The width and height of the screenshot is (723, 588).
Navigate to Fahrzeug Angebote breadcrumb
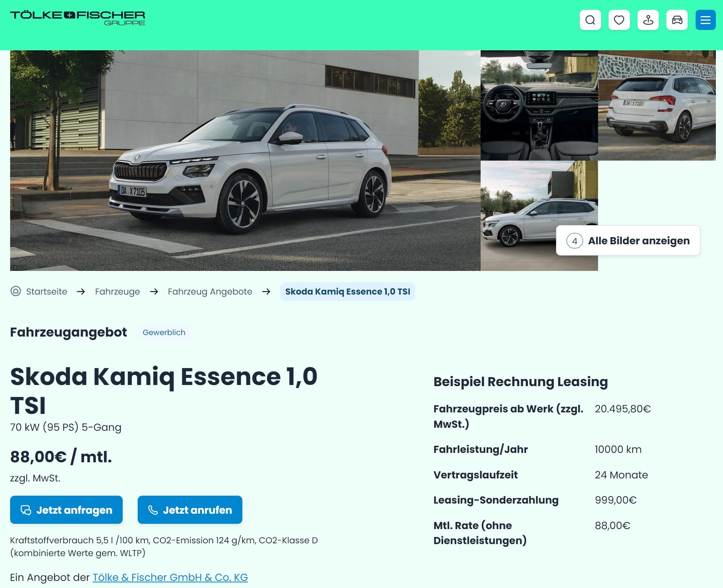click(x=210, y=292)
